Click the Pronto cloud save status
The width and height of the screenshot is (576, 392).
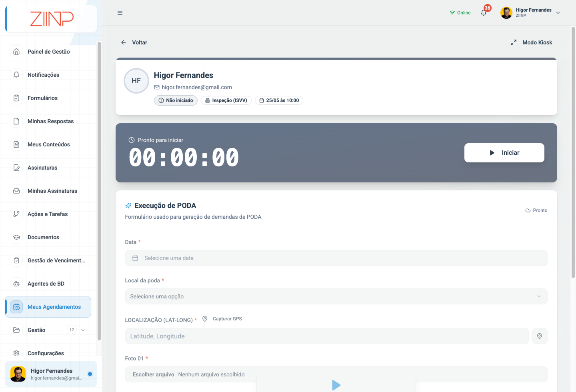coord(536,210)
